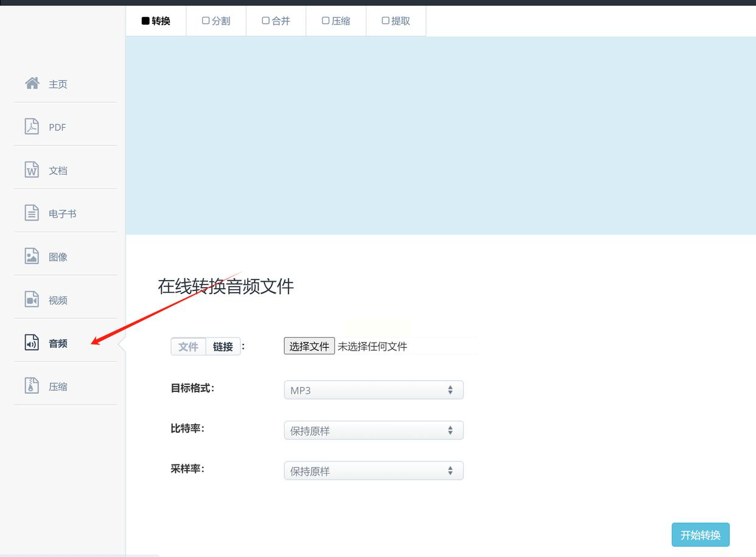Image resolution: width=756 pixels, height=557 pixels.
Task: Open the 文档 sidebar label
Action: click(58, 170)
